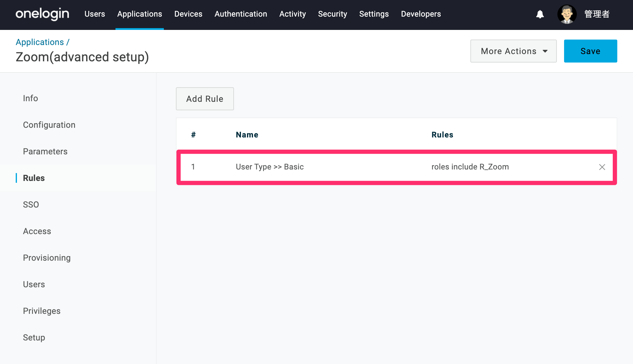
Task: Open the More Actions dropdown
Action: point(513,51)
